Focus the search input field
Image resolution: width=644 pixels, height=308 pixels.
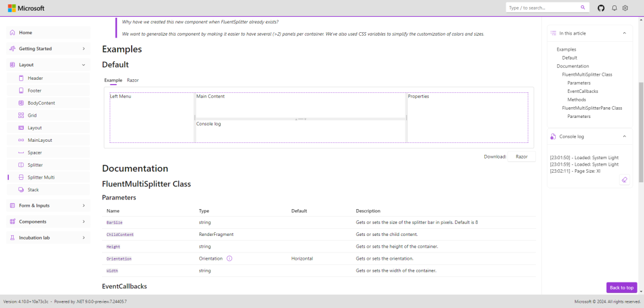coord(541,8)
